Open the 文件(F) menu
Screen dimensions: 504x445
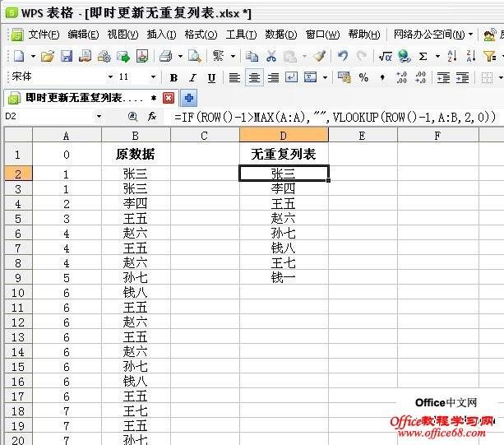click(x=44, y=34)
